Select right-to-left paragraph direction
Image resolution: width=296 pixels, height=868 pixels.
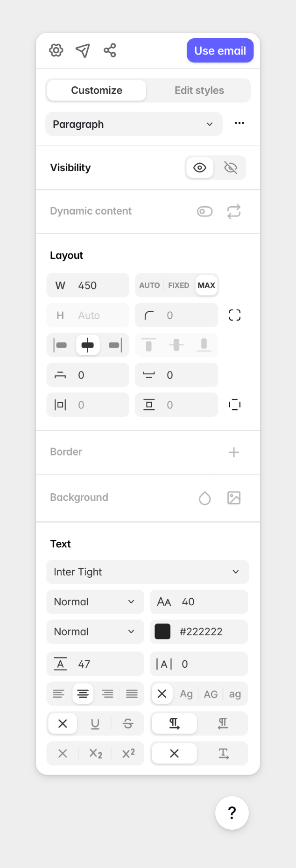point(223,723)
